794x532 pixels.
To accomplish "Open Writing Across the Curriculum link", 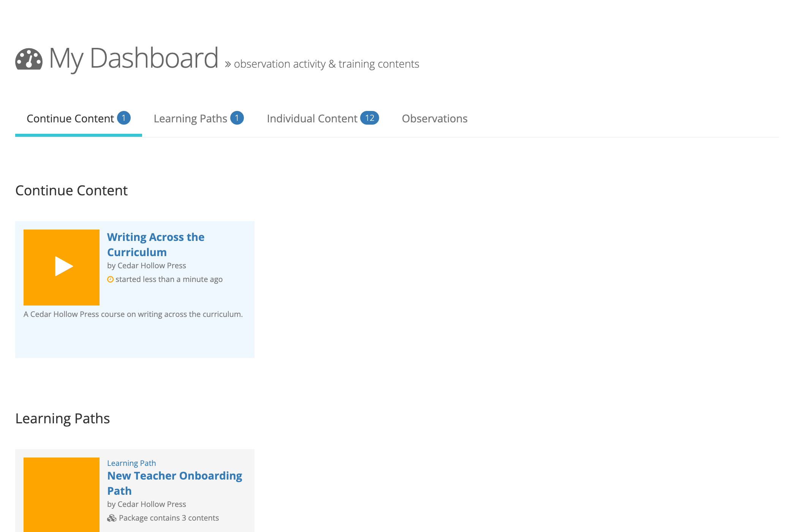I will pos(156,245).
